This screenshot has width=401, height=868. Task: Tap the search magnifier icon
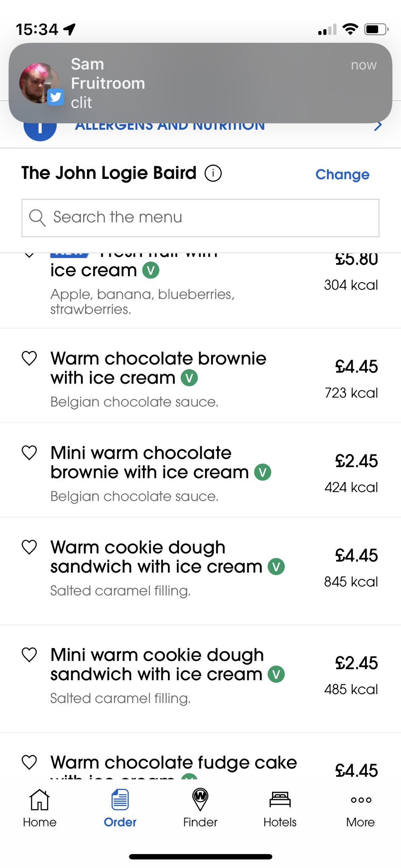(37, 218)
